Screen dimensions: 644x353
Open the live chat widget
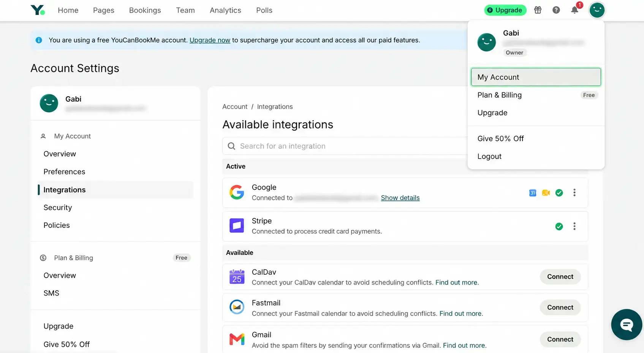(x=627, y=324)
